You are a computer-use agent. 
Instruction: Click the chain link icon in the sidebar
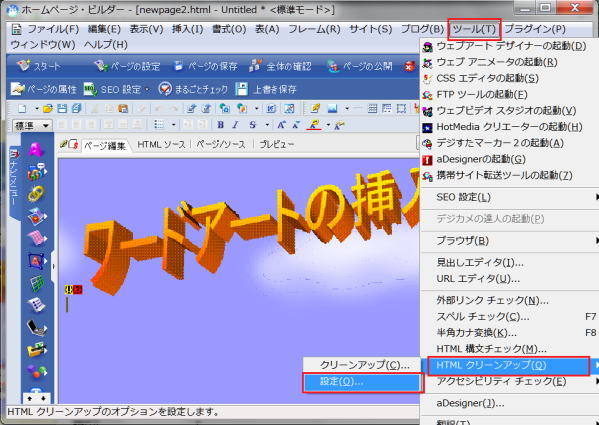tap(36, 194)
